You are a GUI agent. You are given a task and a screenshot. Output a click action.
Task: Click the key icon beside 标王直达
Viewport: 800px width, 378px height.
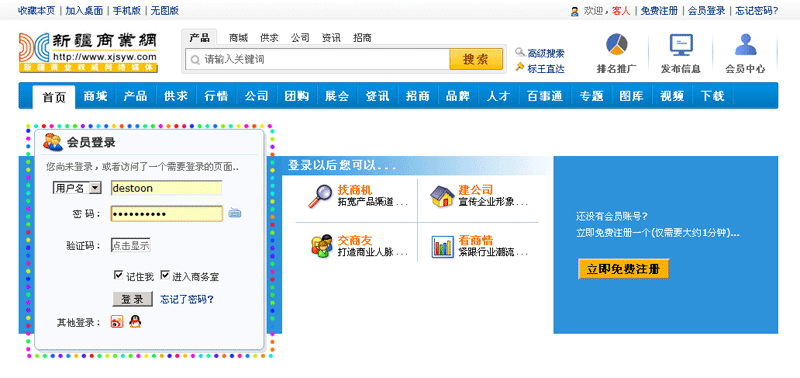pos(519,67)
